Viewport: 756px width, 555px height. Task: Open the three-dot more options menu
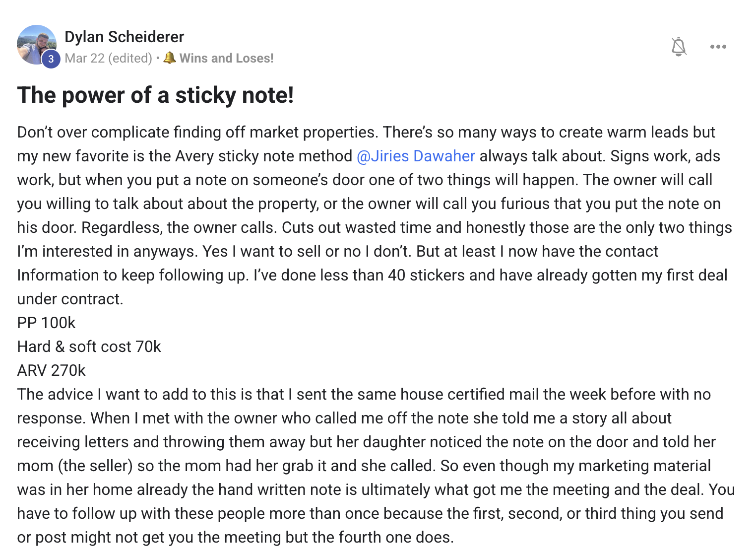(x=718, y=47)
